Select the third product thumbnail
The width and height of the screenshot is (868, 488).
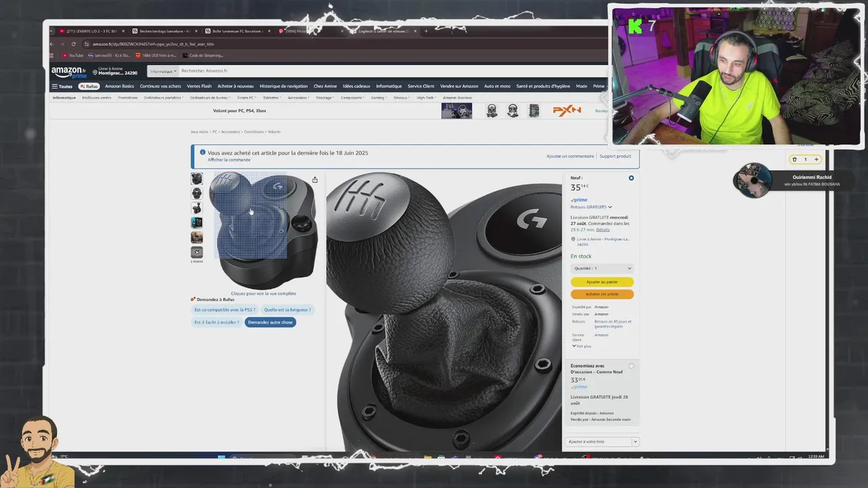click(x=197, y=208)
